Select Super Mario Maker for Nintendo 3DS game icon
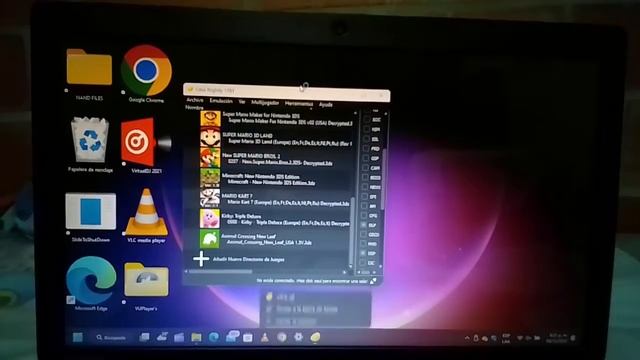 (210, 119)
